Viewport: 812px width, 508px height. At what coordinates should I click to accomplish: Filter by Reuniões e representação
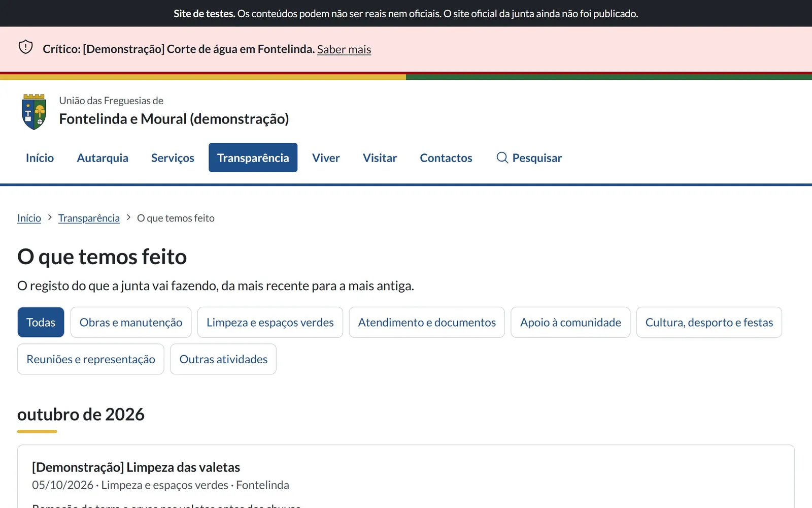pos(91,359)
